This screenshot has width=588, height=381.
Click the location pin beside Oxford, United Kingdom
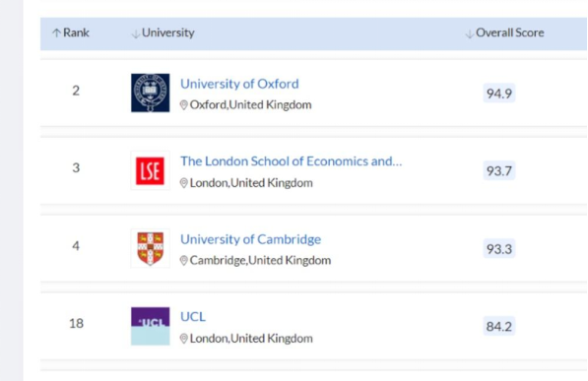184,105
